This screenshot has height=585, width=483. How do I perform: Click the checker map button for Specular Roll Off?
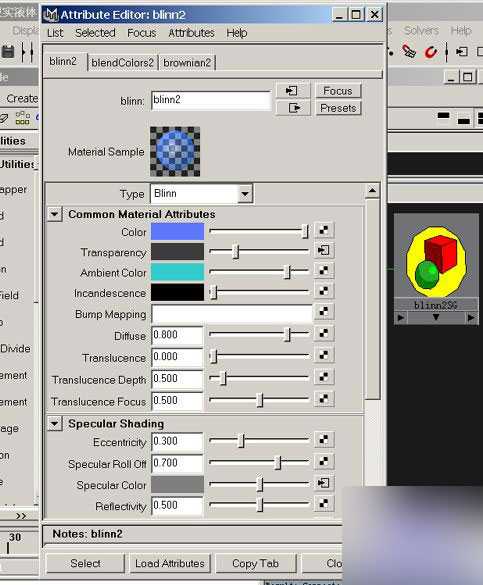click(x=323, y=462)
